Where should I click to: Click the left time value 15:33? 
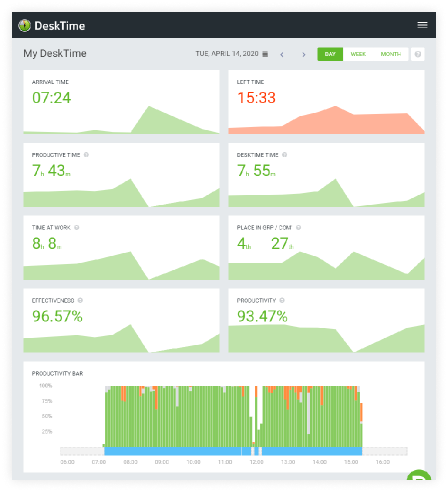pos(256,98)
